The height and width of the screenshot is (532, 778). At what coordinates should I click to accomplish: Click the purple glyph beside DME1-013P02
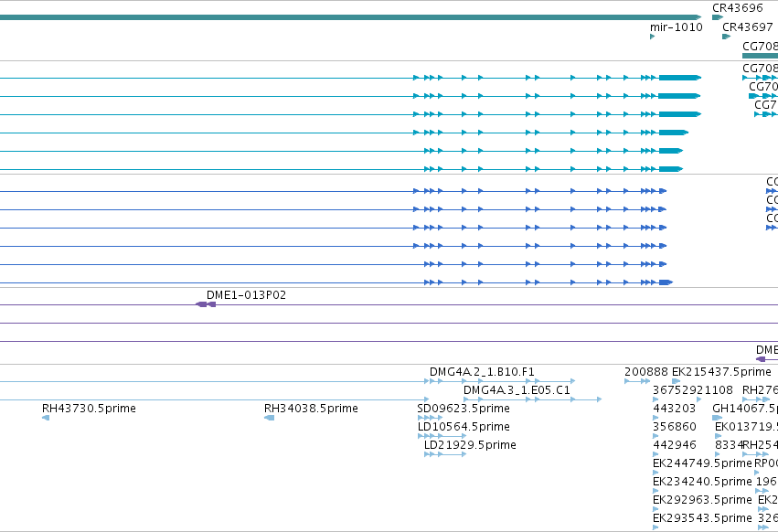click(x=206, y=304)
